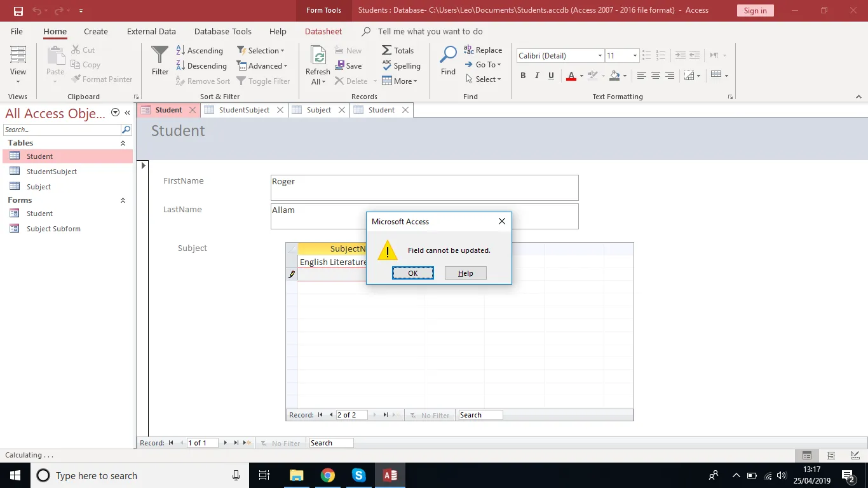Close the Microsoft Access error dialog with X
Image resolution: width=868 pixels, height=488 pixels.
point(502,221)
